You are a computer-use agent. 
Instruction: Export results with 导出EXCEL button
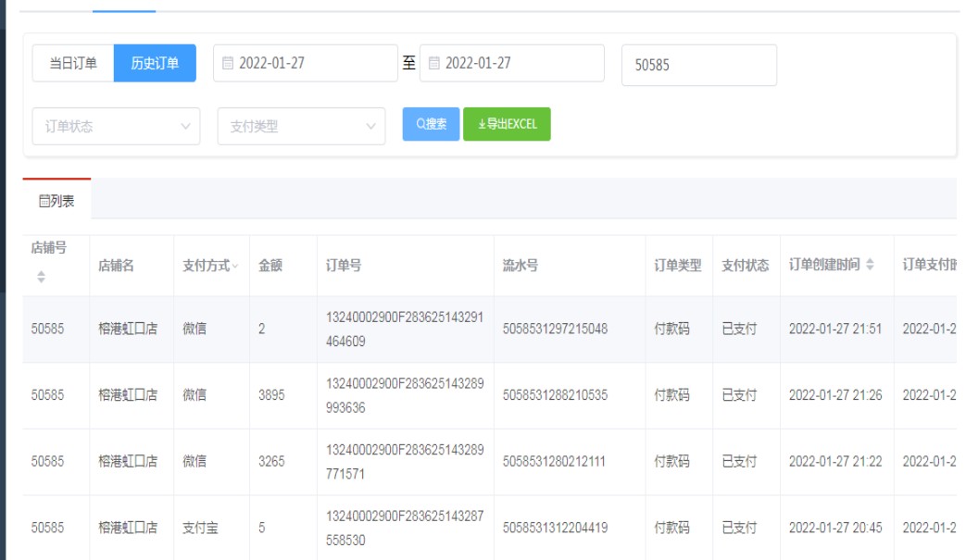pos(507,124)
